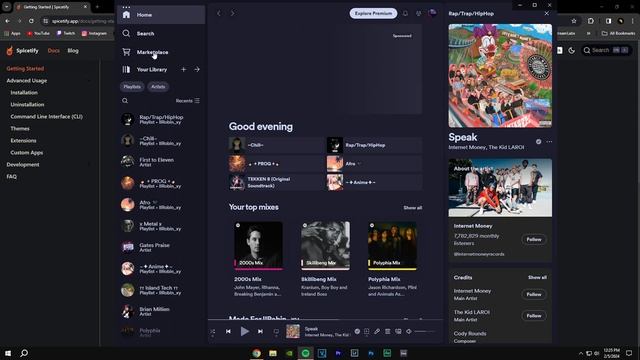This screenshot has height=360, width=640.
Task: Close the Rap/Trap/HipHop now playing panel
Action: 547,13
